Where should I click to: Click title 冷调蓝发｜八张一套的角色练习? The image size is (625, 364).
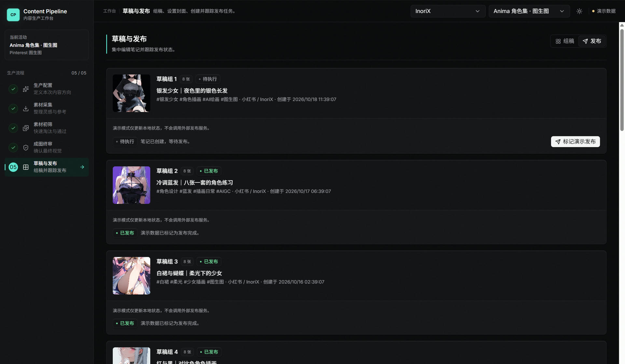click(x=195, y=183)
